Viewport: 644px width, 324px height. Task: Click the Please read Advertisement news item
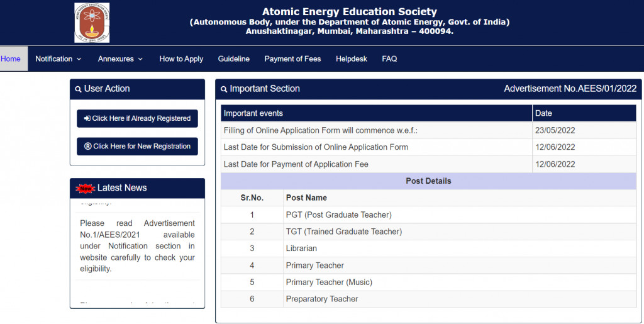click(x=137, y=246)
